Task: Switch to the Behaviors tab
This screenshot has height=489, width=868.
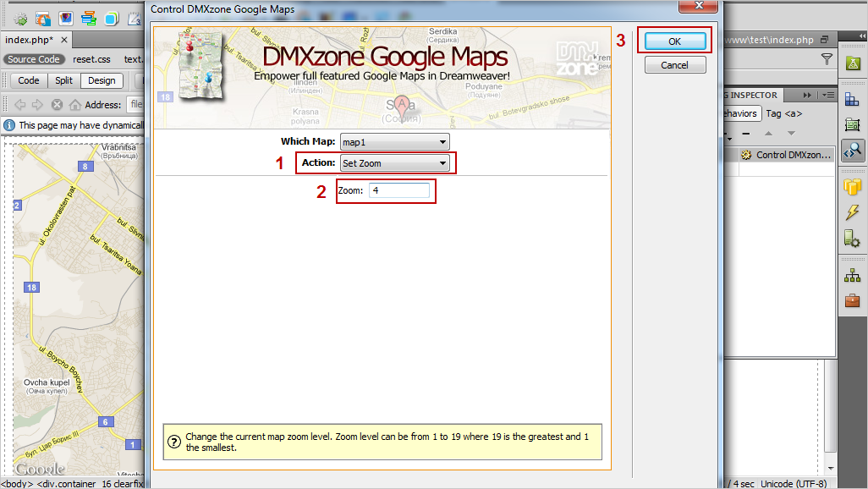Action: click(741, 113)
